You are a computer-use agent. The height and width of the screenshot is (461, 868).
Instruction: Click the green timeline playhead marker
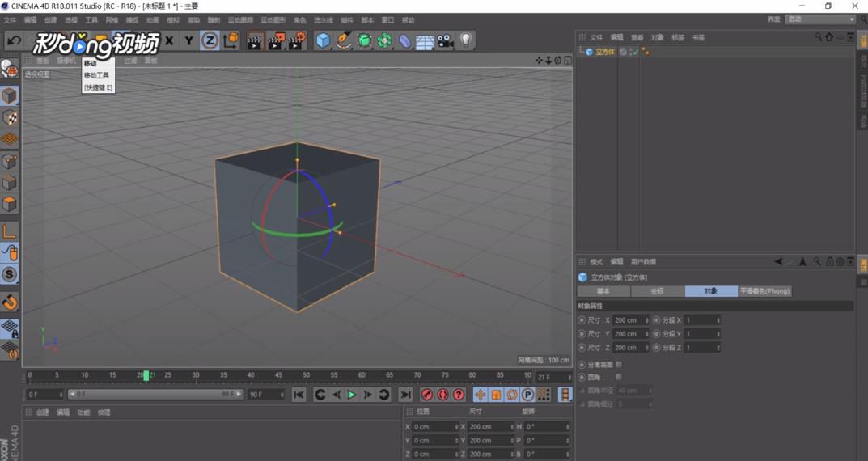point(146,376)
